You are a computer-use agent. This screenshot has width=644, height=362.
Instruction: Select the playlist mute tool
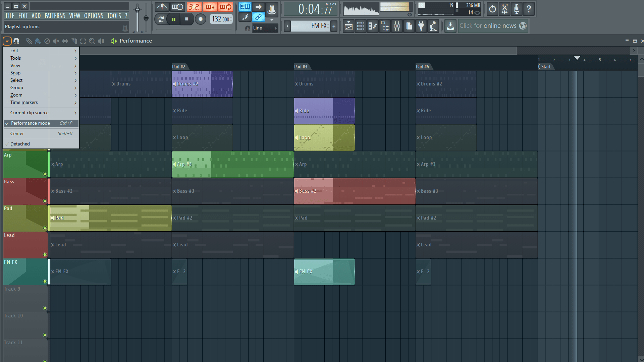coord(56,41)
